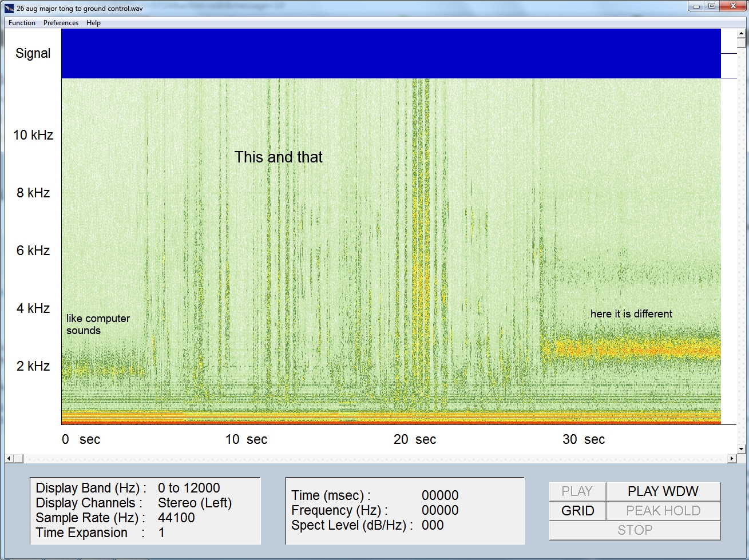Toggle the PEAK HOLD button
The image size is (749, 560).
[663, 511]
